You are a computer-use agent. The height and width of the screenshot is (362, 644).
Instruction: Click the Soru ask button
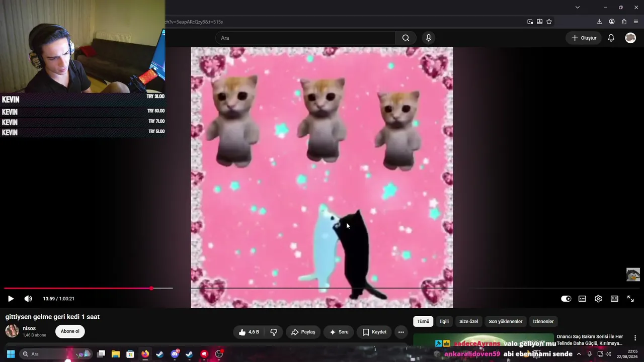pos(339,332)
